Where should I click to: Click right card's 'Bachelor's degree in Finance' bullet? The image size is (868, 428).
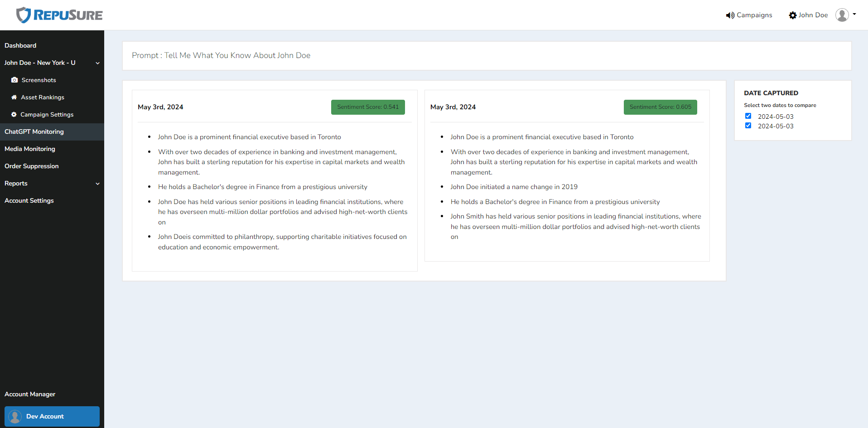pos(555,202)
